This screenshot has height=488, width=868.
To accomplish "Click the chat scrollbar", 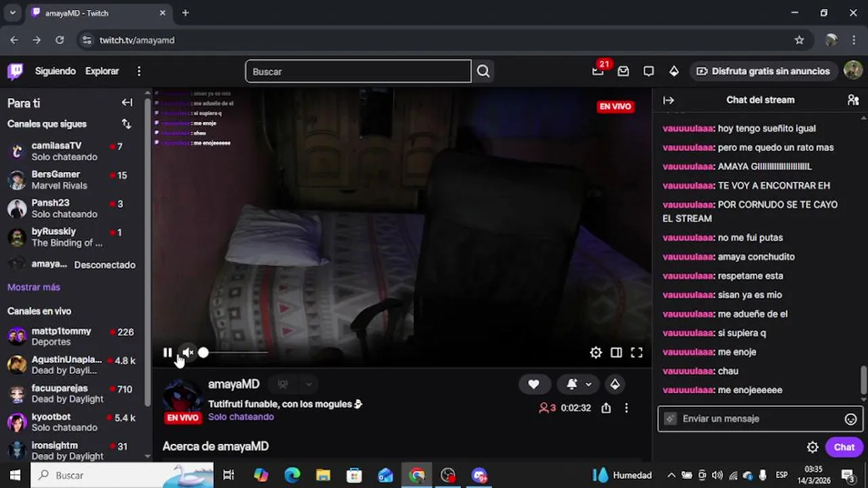I will click(x=863, y=380).
